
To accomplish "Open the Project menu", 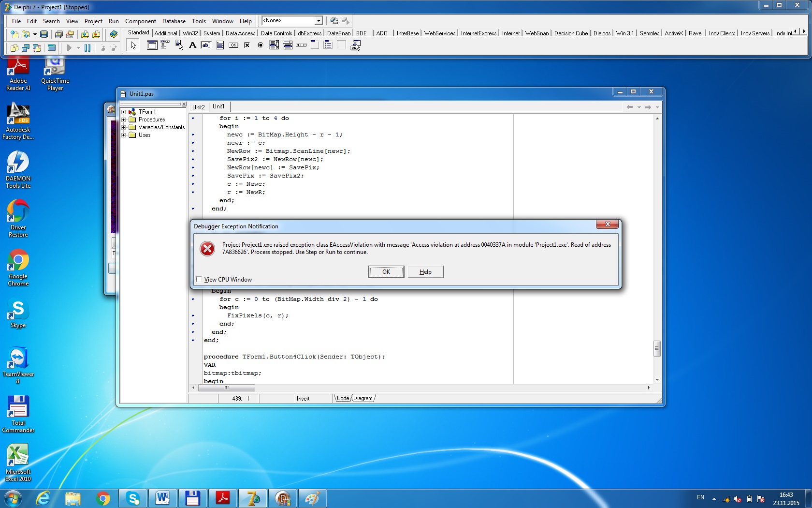I will click(93, 21).
